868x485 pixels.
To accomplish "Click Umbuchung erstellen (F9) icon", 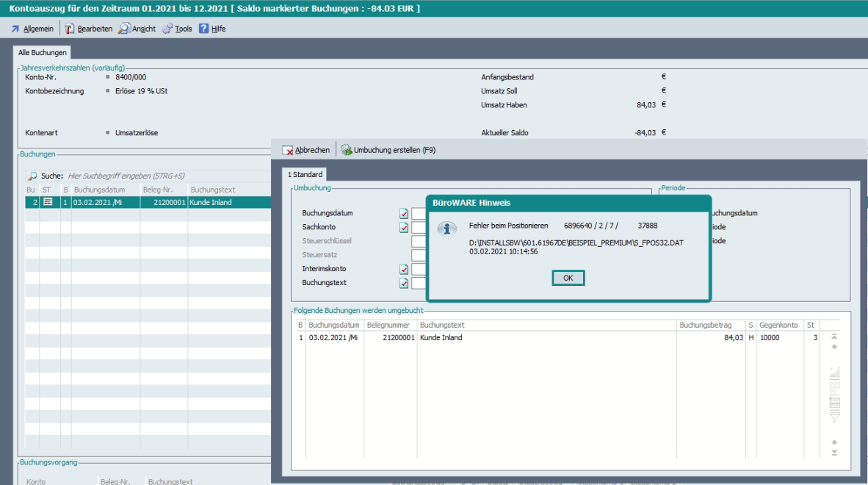I will point(346,150).
